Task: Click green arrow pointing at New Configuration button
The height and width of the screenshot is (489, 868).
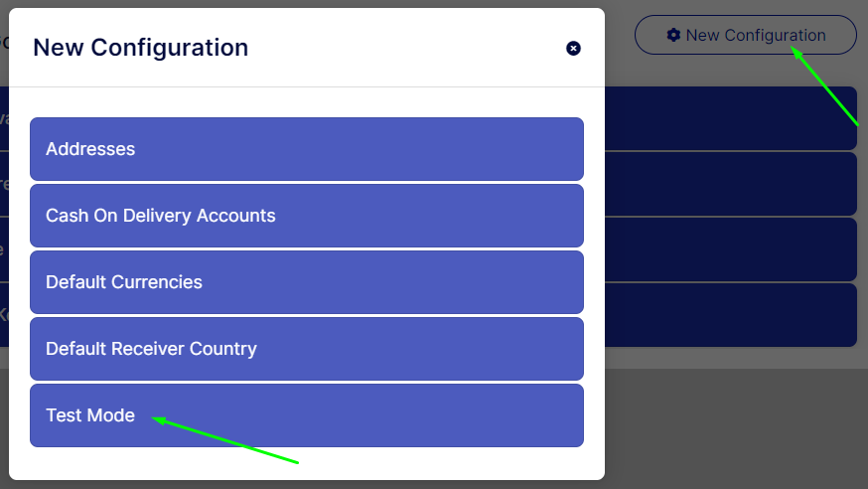Action: 824,86
